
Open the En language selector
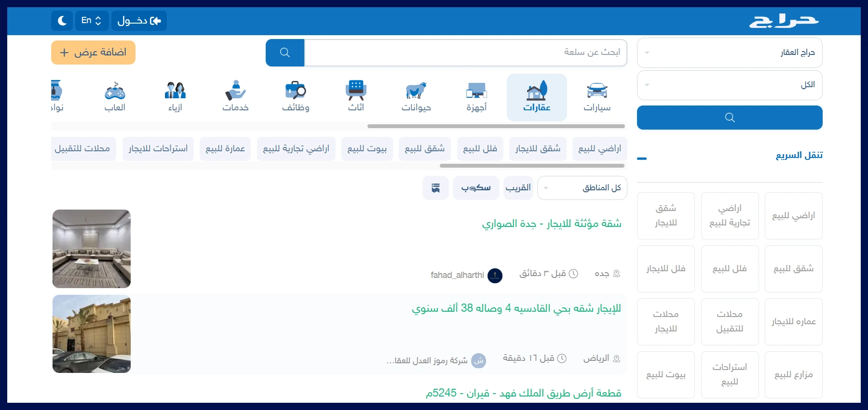(x=91, y=21)
